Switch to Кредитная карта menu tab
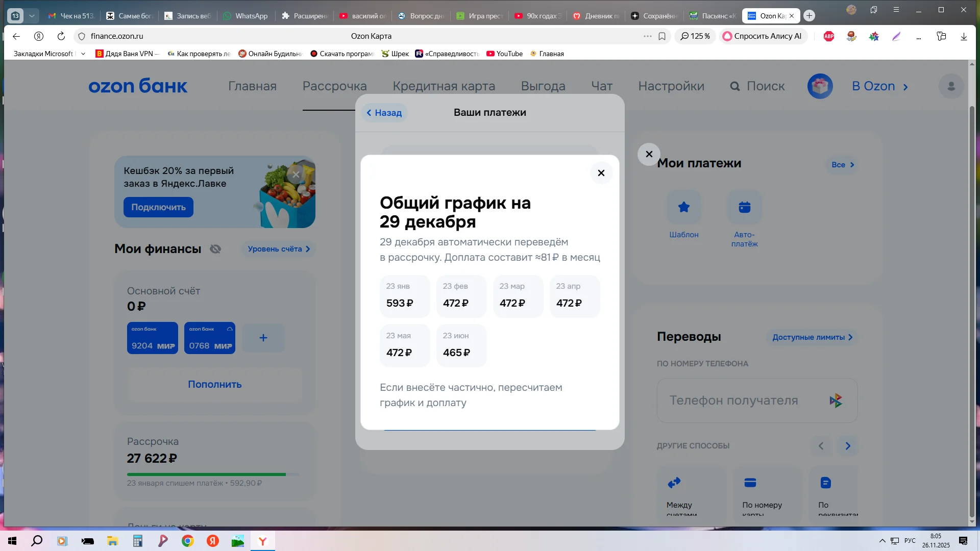Screen dimensions: 980x551 tap(444, 86)
